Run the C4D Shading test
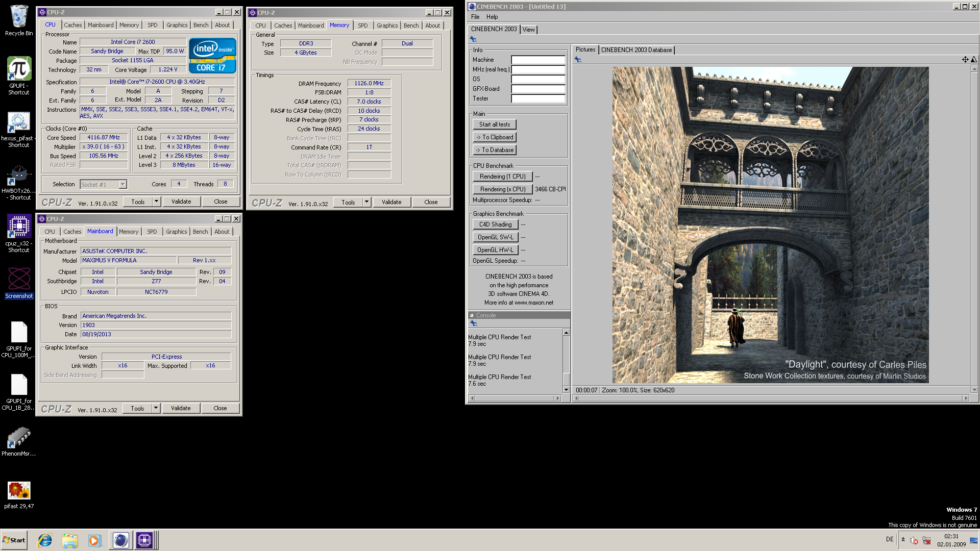Screen dimensions: 980x551 coord(495,224)
